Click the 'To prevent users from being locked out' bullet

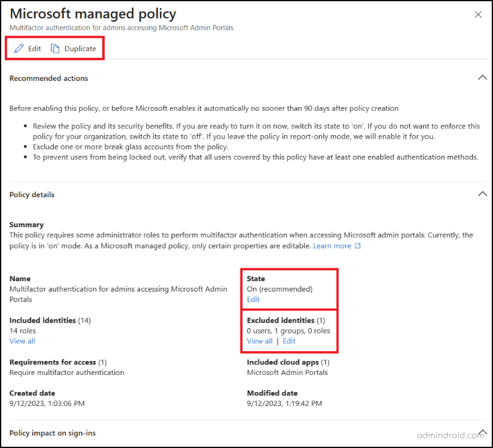(x=256, y=157)
